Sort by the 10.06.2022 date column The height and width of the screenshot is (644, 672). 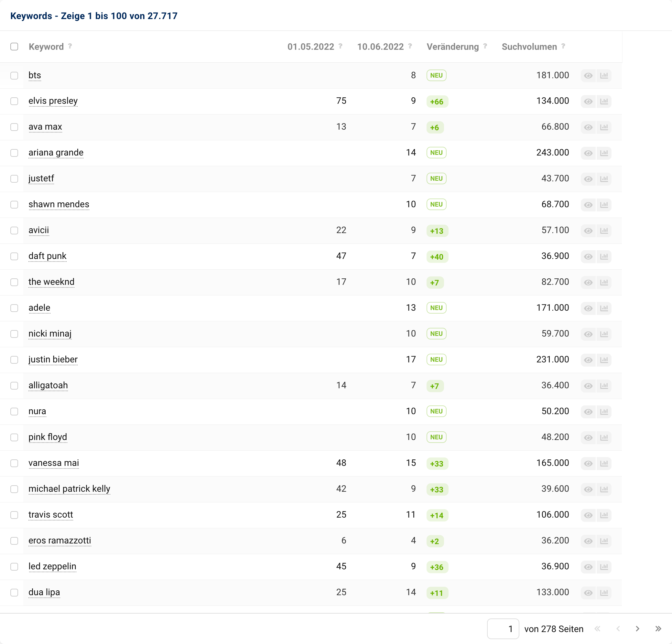point(380,47)
